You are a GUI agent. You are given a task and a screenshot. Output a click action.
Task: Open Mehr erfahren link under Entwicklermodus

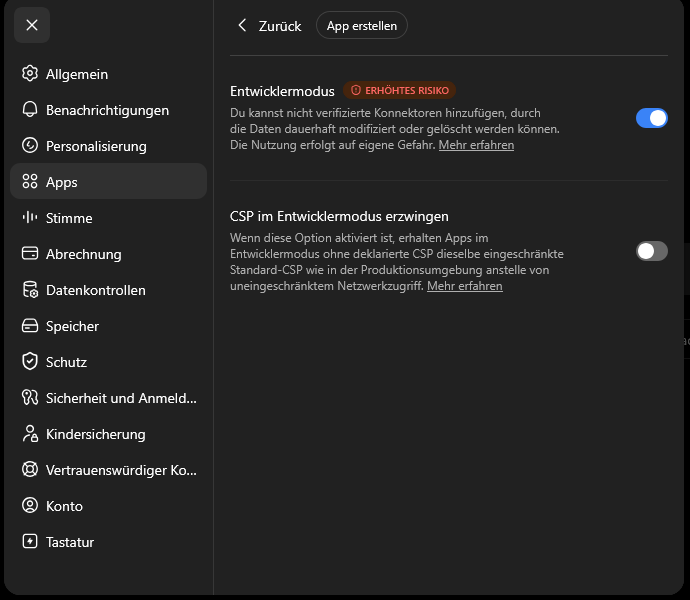pos(476,145)
